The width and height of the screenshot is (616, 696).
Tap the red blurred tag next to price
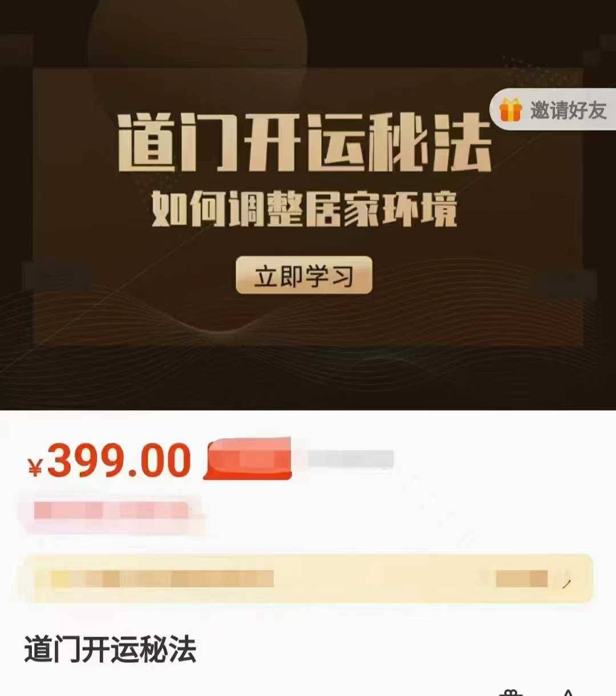point(248,459)
